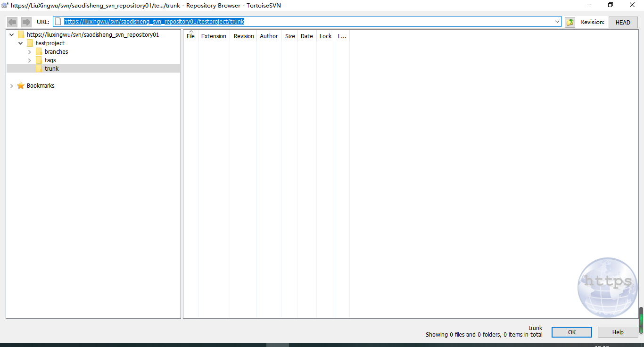Click the HEAD revision button

[623, 22]
